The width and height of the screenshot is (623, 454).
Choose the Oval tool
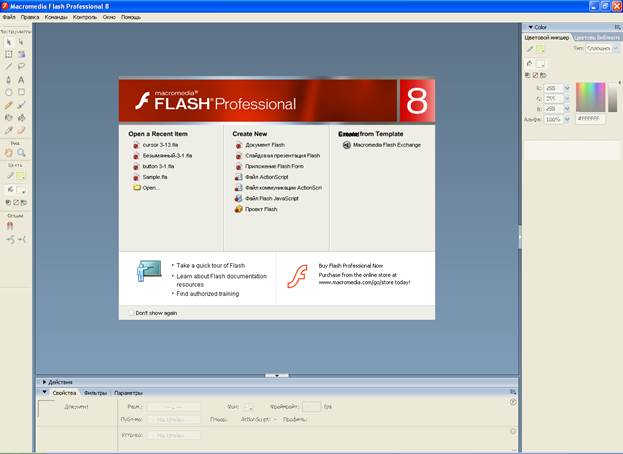[9, 92]
